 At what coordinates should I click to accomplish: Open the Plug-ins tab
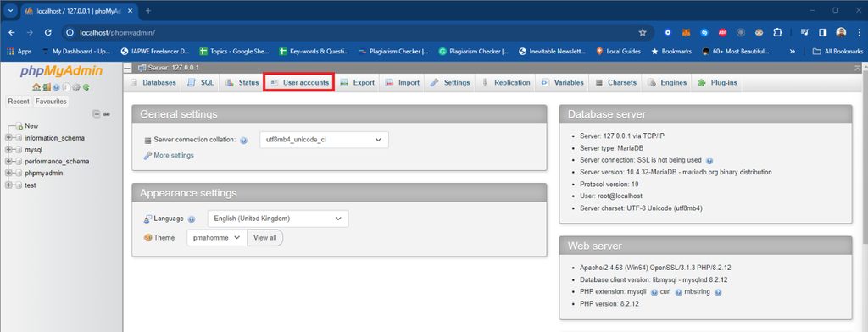pyautogui.click(x=716, y=82)
